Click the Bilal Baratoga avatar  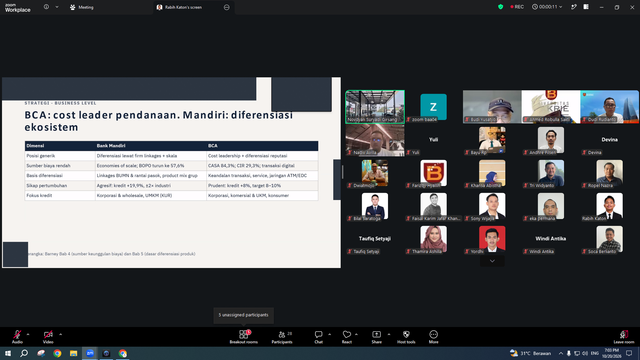pos(375,206)
